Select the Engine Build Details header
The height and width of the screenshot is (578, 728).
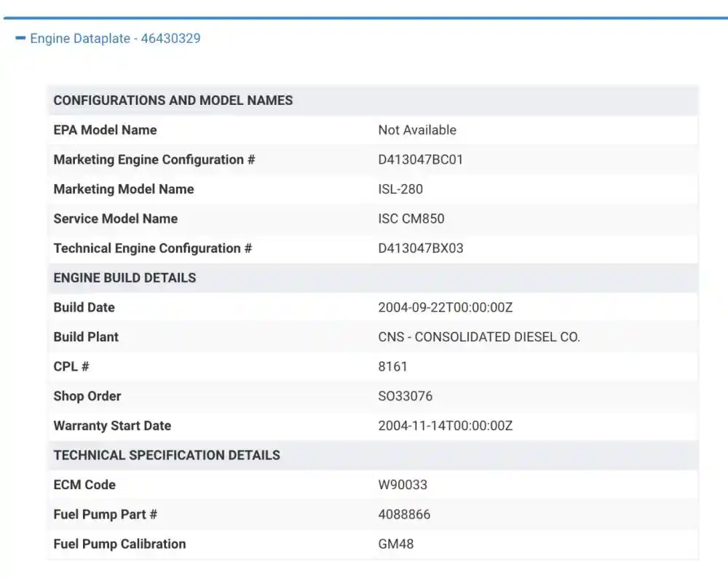pyautogui.click(x=125, y=277)
